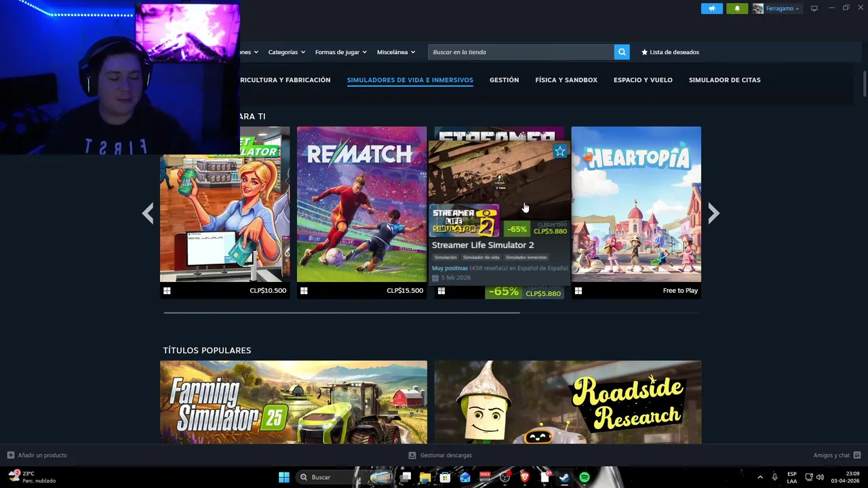
Task: Click the microphone tray icon
Action: click(x=774, y=477)
